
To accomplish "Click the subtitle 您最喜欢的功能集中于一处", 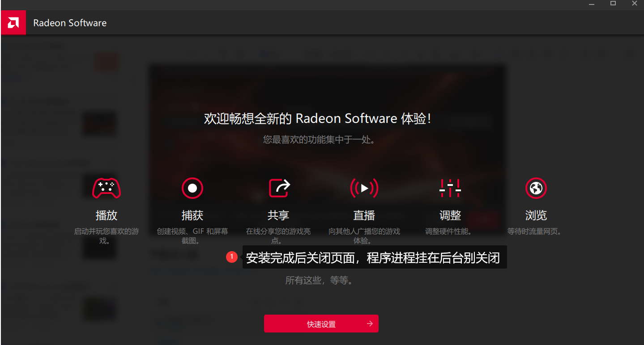I will pyautogui.click(x=319, y=140).
